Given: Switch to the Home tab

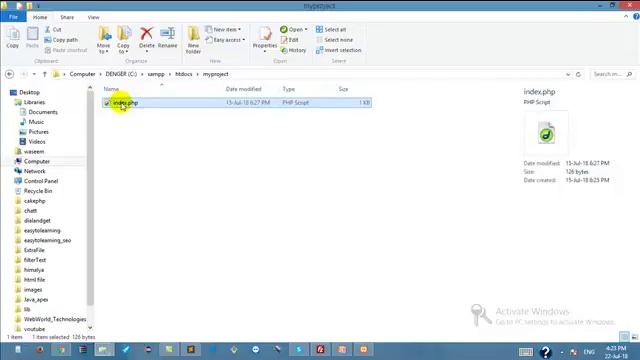Looking at the screenshot, I should [40, 17].
